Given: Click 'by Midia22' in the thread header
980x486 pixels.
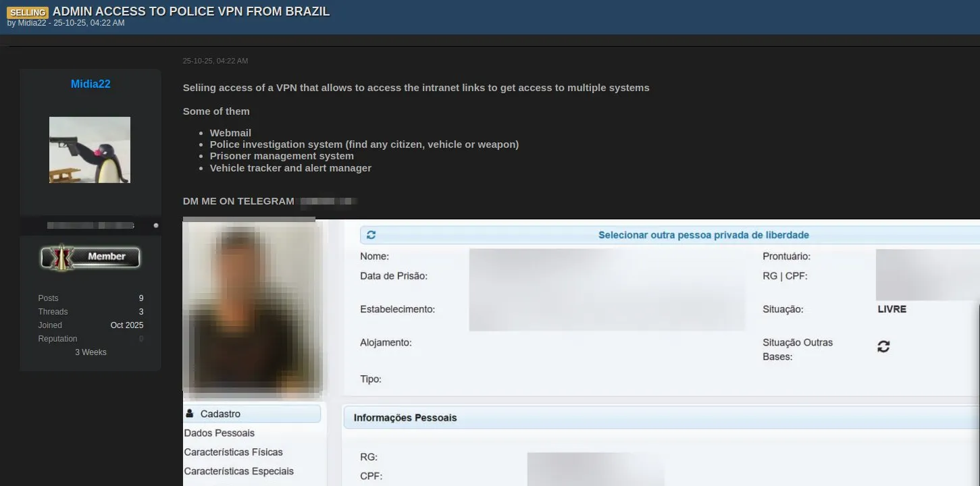Looking at the screenshot, I should [30, 22].
